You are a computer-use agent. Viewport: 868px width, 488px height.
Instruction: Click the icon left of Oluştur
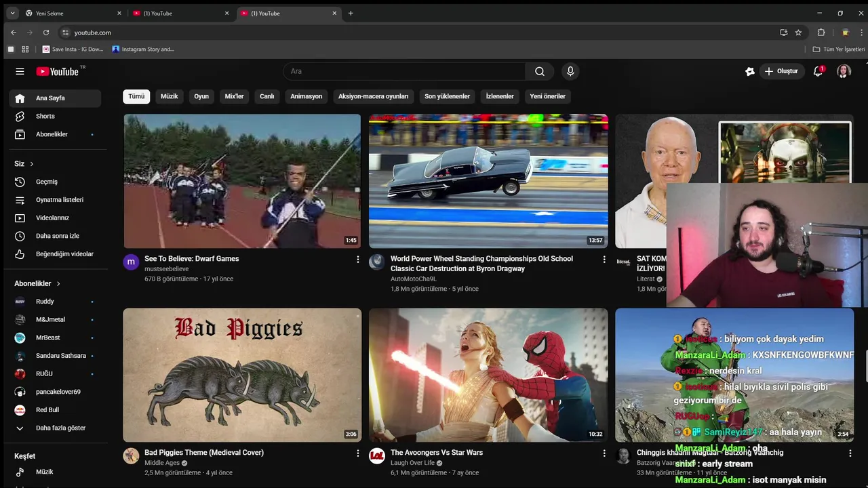[749, 71]
